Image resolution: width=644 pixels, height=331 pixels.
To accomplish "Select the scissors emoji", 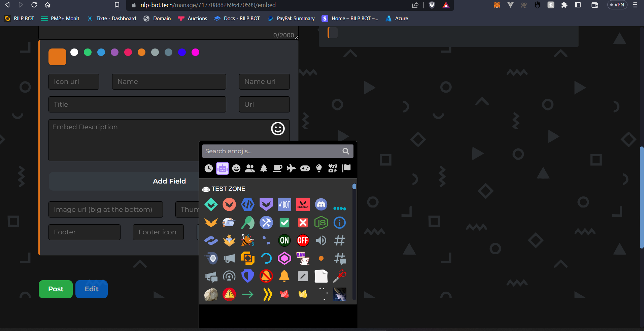I will pos(340,276).
